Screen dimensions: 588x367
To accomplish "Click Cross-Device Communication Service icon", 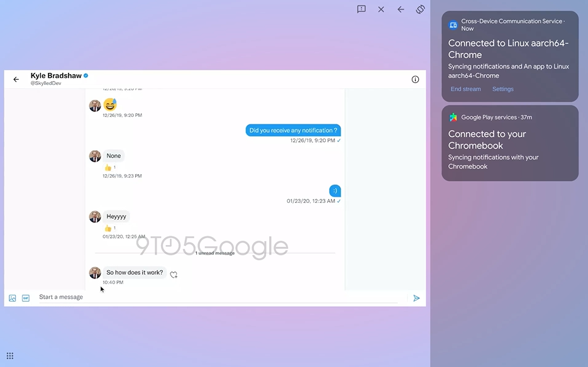I will tap(453, 25).
